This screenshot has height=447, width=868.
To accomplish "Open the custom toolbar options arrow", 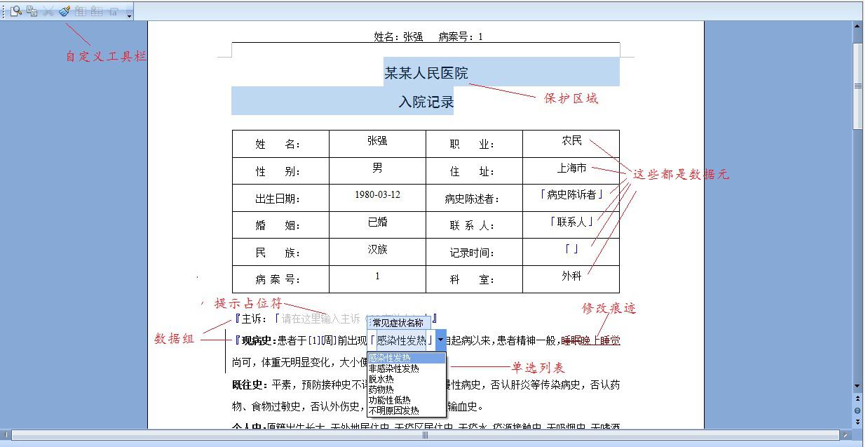I will tap(129, 15).
